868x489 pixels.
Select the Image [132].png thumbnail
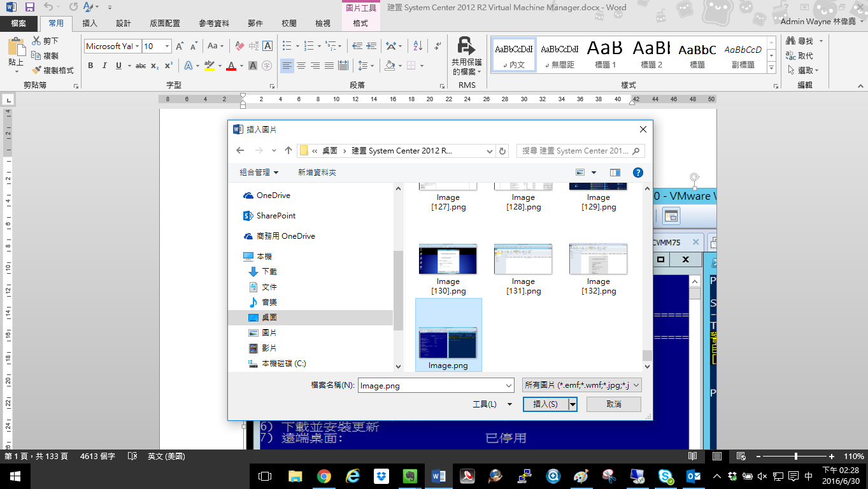click(x=599, y=269)
